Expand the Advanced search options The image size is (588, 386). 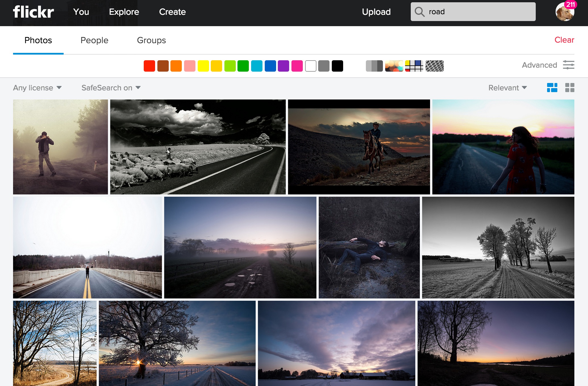click(539, 65)
